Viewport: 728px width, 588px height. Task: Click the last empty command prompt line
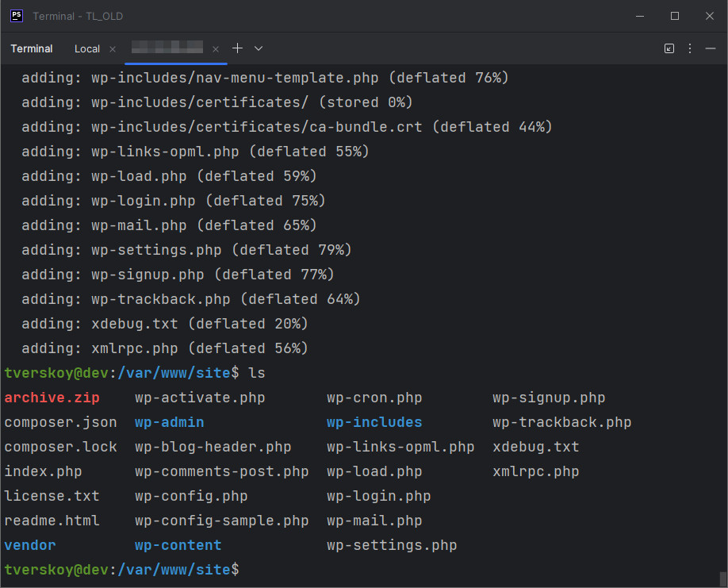pyautogui.click(x=121, y=570)
